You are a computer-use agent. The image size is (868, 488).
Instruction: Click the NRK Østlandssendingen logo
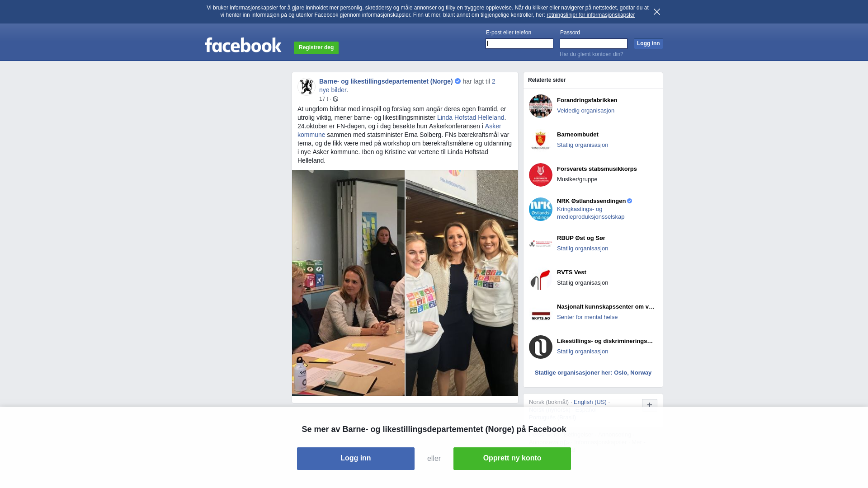coord(541,209)
